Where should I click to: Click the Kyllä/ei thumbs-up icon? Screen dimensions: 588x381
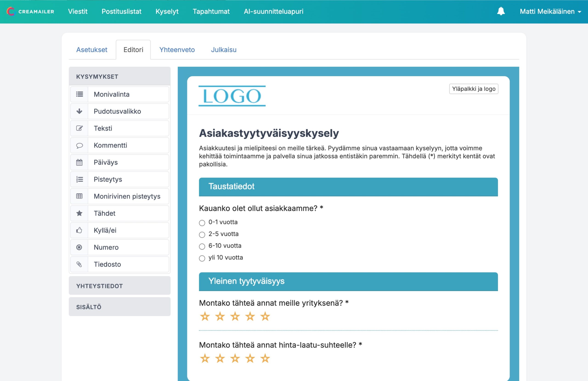[79, 230]
